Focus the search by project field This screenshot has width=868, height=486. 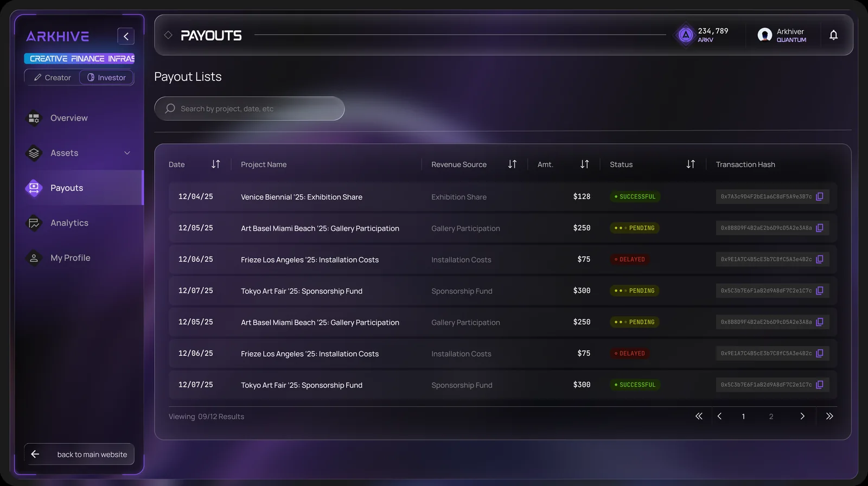point(250,108)
